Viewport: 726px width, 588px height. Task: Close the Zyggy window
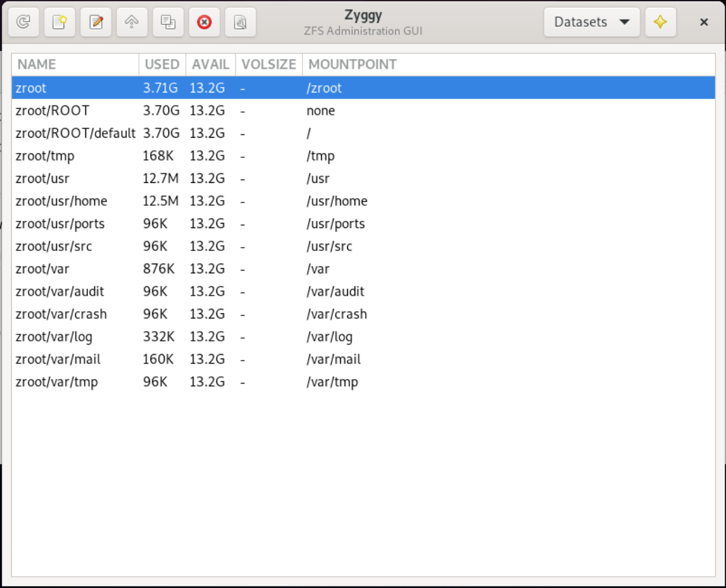(704, 22)
